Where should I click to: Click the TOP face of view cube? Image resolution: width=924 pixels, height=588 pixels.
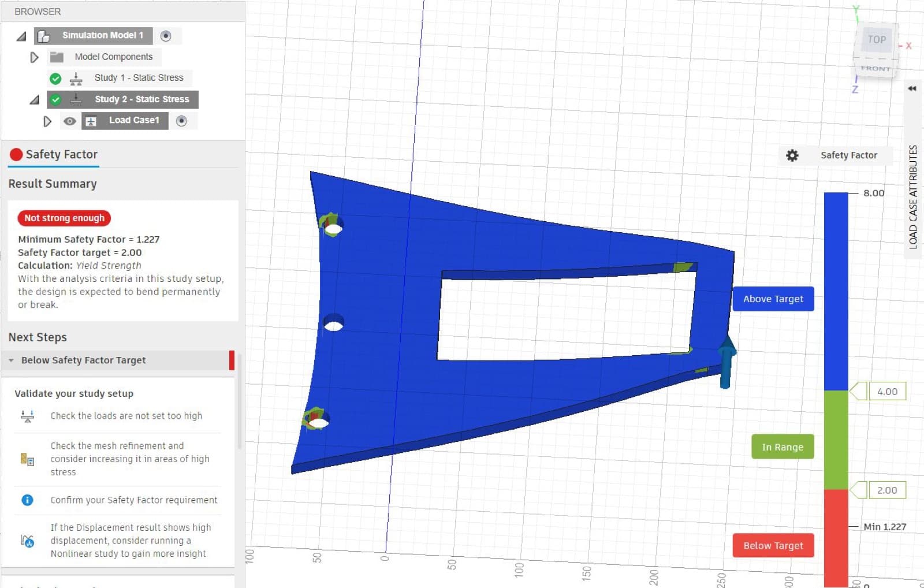(877, 40)
